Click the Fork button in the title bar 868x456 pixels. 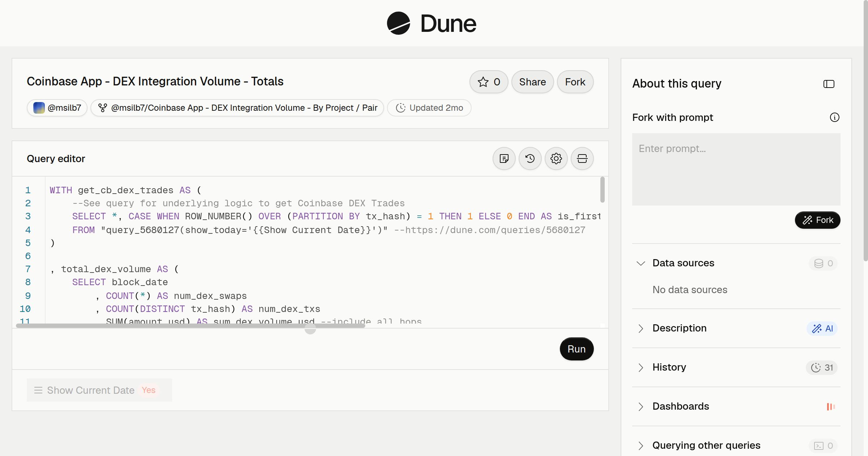tap(575, 82)
